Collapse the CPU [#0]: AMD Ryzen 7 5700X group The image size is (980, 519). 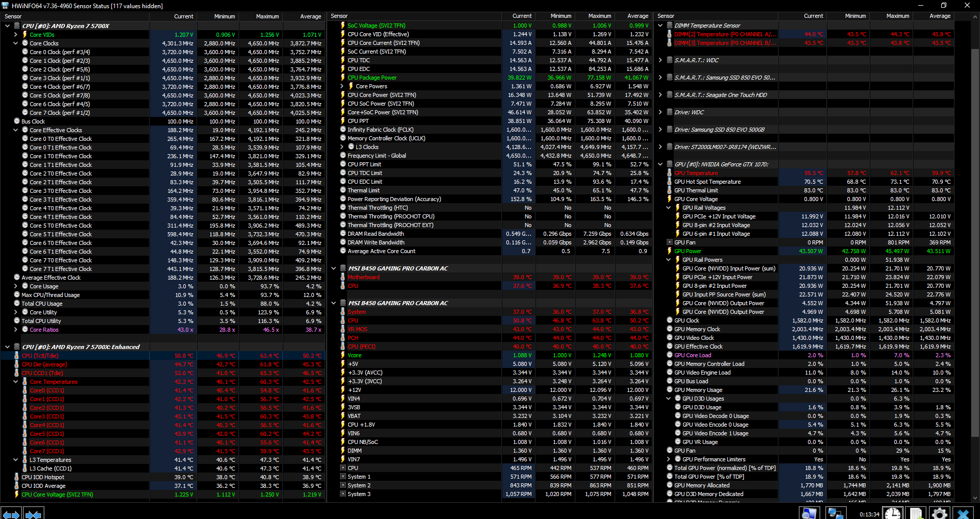coord(7,26)
